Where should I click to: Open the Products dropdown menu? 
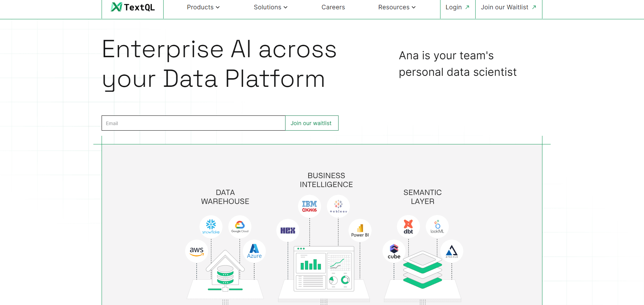point(203,7)
